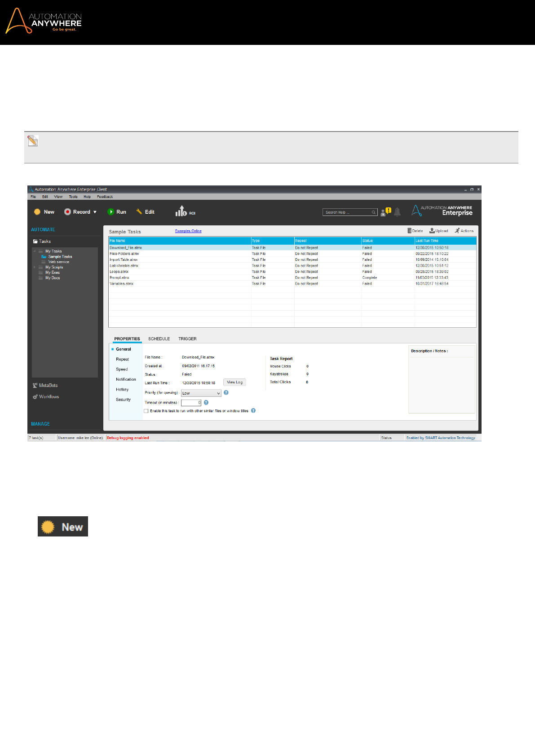This screenshot has height=756, width=535.
Task: Select the My Exes folder
Action: pos(52,273)
